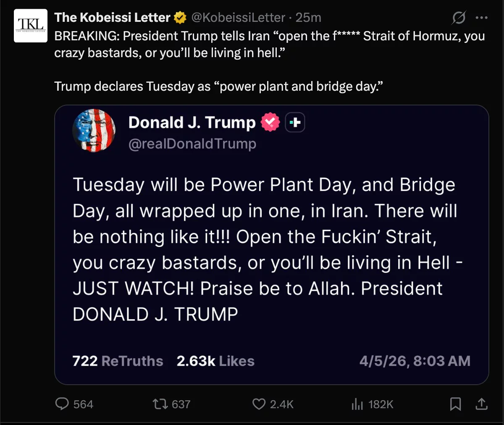Screen dimensions: 504x425
Task: Click the 722 ReTruths count
Action: (118, 361)
